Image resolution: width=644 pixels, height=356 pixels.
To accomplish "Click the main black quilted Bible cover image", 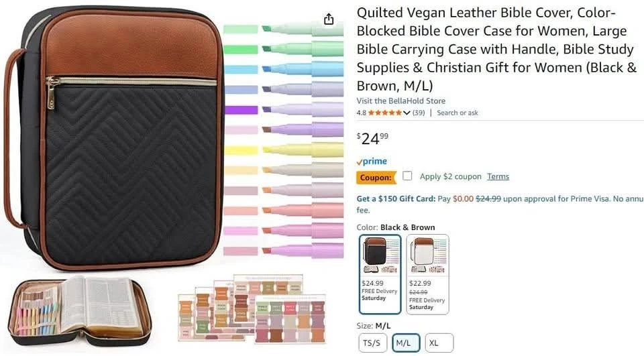I will [x=113, y=138].
